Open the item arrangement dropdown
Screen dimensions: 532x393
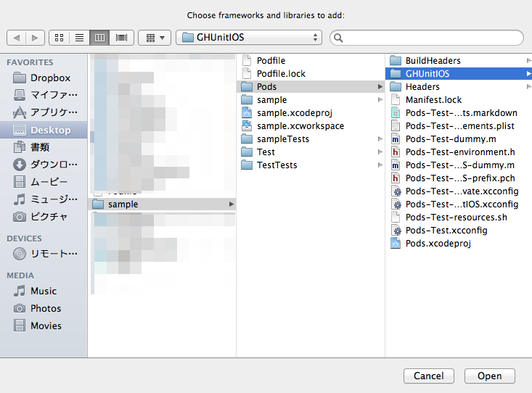(x=155, y=38)
